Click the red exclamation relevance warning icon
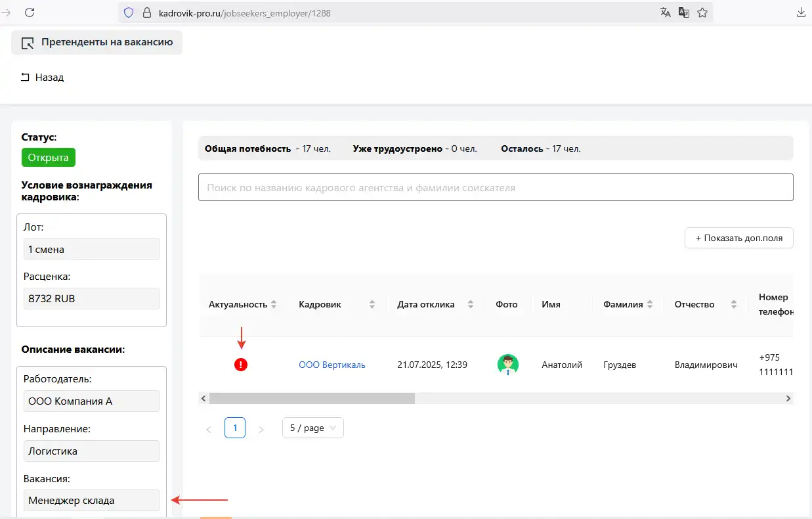Screen dimensions: 812x519 [241, 365]
